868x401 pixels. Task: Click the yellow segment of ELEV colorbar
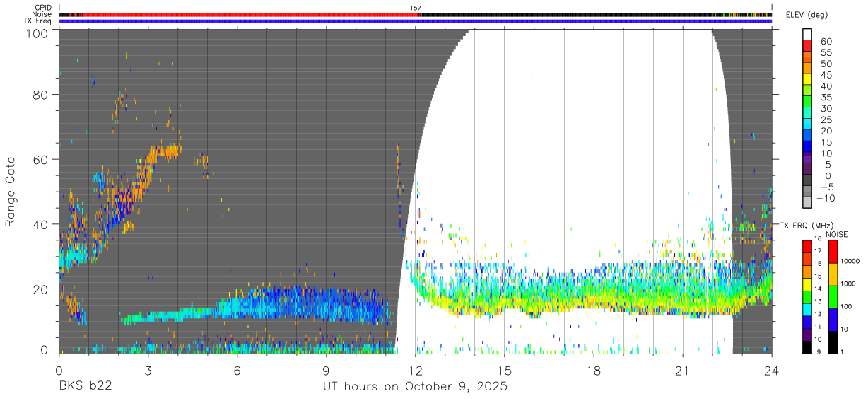[808, 78]
